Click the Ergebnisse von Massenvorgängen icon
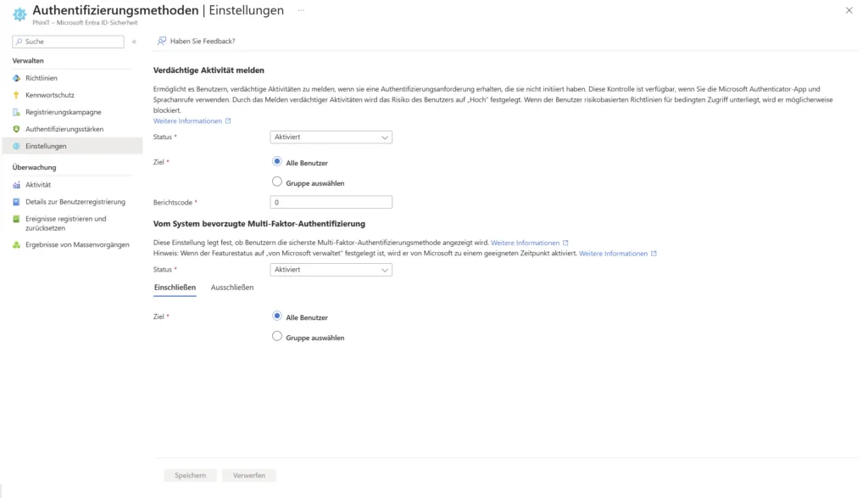The height and width of the screenshot is (498, 868). pos(16,245)
